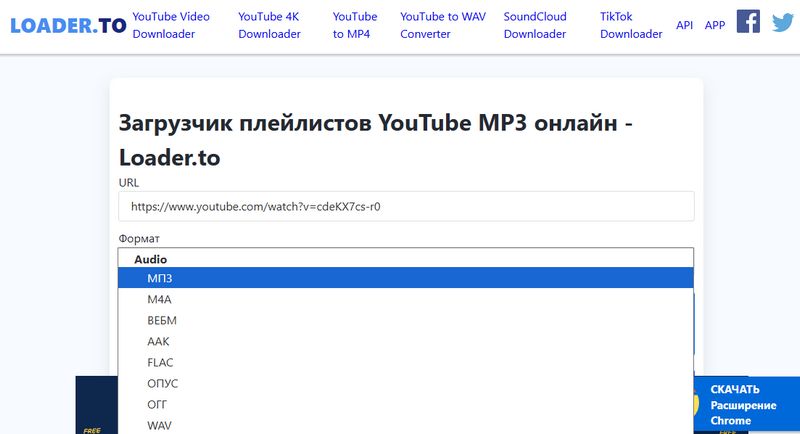The width and height of the screenshot is (800, 434).
Task: Click the СКАЧАТЬ Расширение Chrome banner
Action: pos(746,404)
